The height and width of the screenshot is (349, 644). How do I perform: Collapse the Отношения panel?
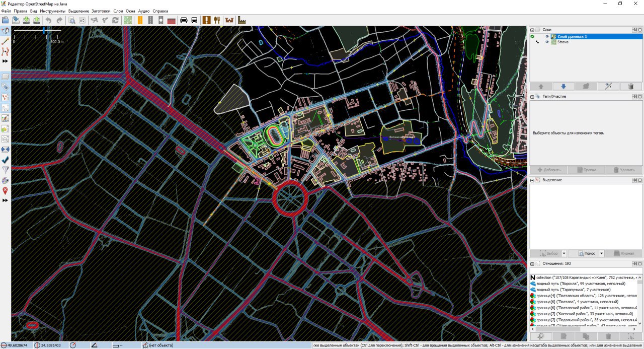click(532, 263)
